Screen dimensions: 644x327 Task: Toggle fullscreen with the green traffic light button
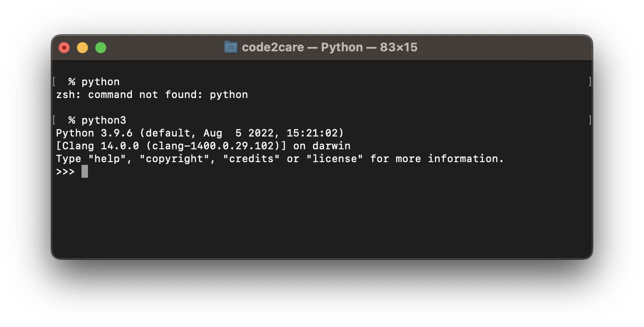click(x=100, y=47)
